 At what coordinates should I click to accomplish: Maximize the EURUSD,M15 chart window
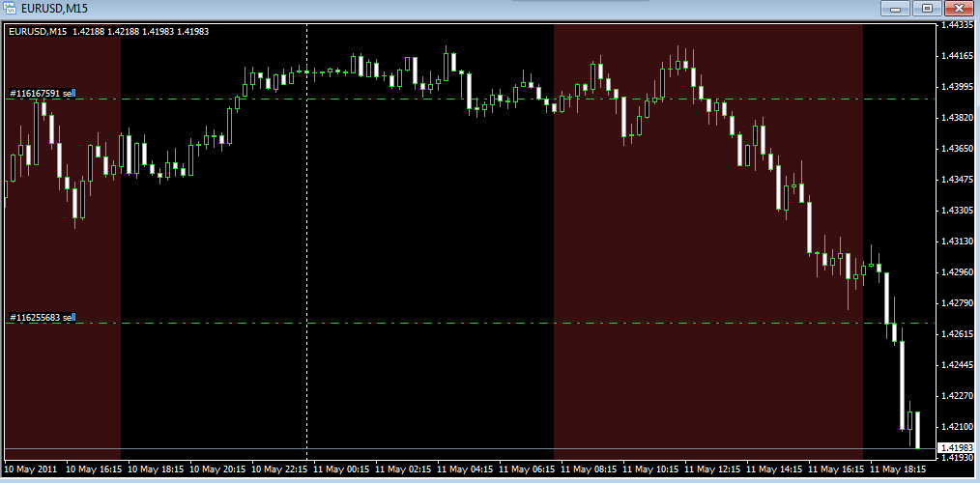pyautogui.click(x=926, y=8)
